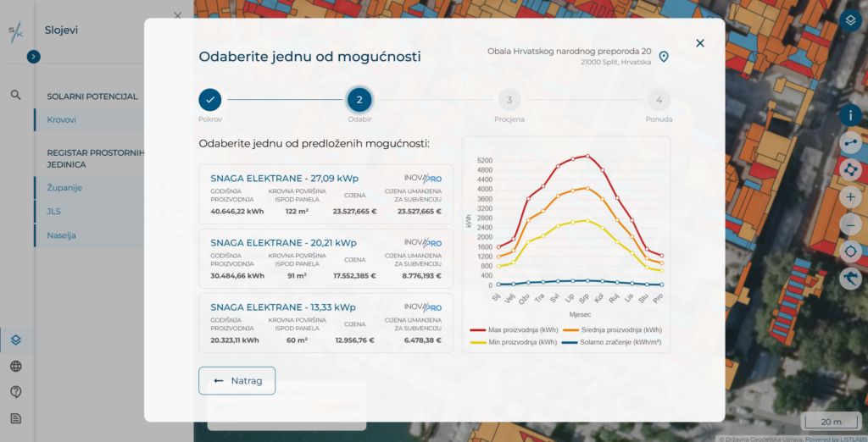
Task: Choose the 13,33 kWp power plant option
Action: [325, 323]
